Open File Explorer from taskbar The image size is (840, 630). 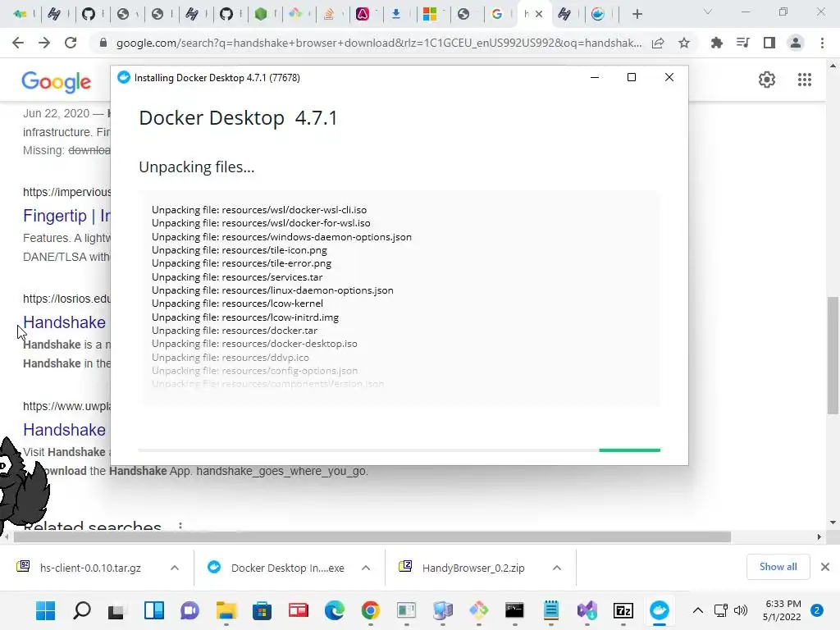pos(226,610)
